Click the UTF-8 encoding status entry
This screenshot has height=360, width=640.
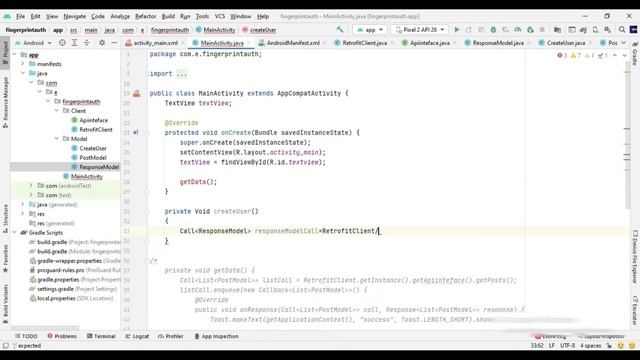click(567, 345)
